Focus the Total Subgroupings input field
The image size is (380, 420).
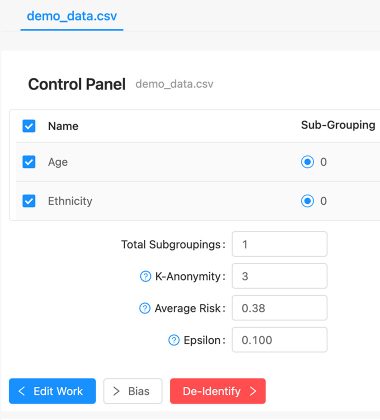(280, 244)
